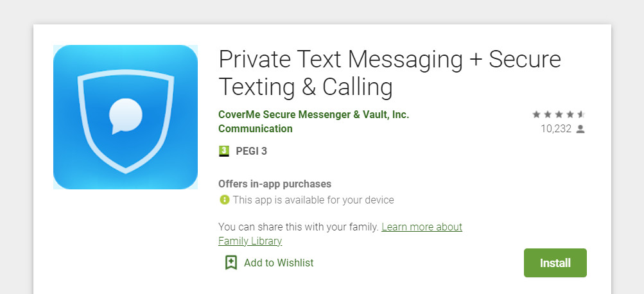Click the Family Library link text
The height and width of the screenshot is (294, 644).
click(250, 241)
